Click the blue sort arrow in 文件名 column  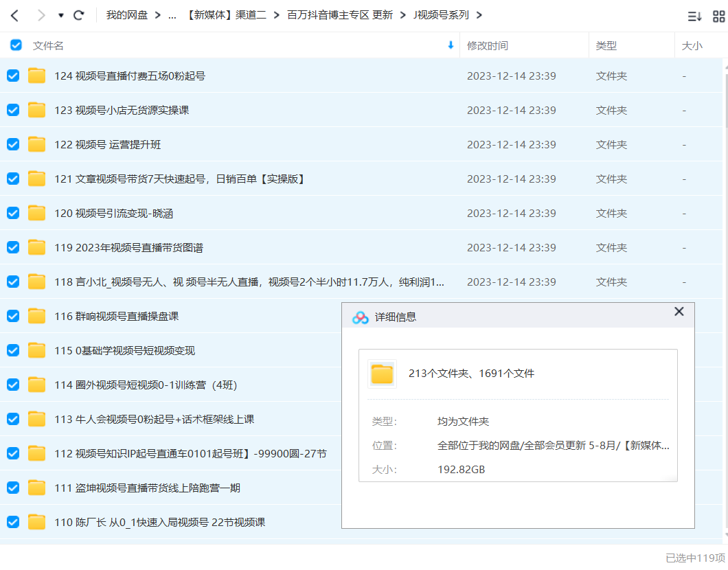click(451, 45)
